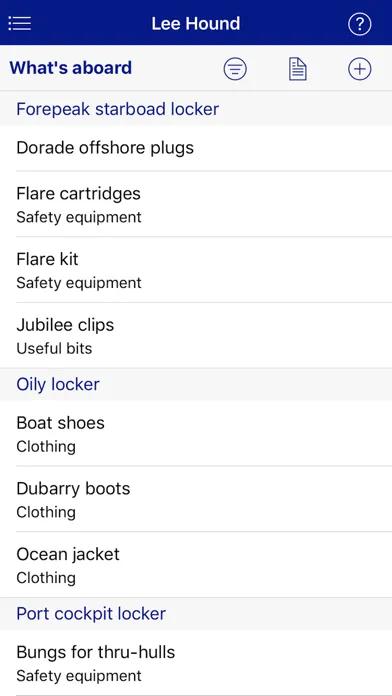Add a new item with plus icon
The image size is (392, 696).
click(x=359, y=69)
